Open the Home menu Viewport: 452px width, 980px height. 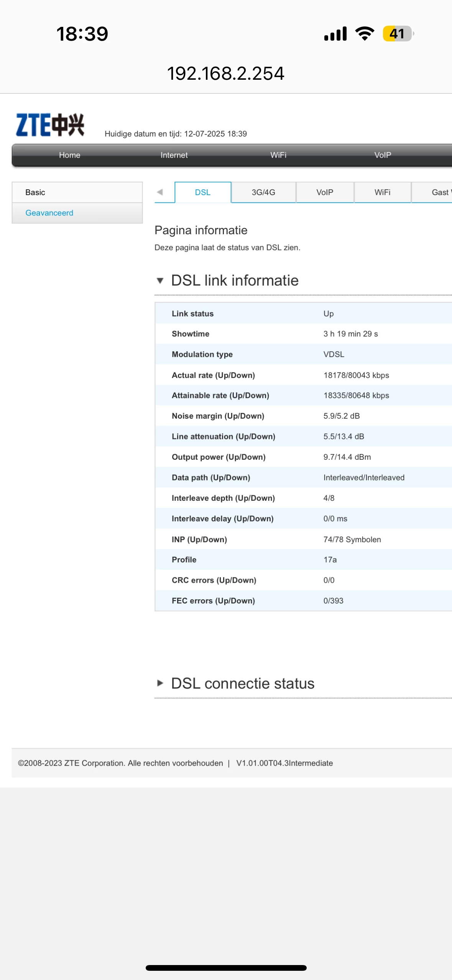point(69,155)
